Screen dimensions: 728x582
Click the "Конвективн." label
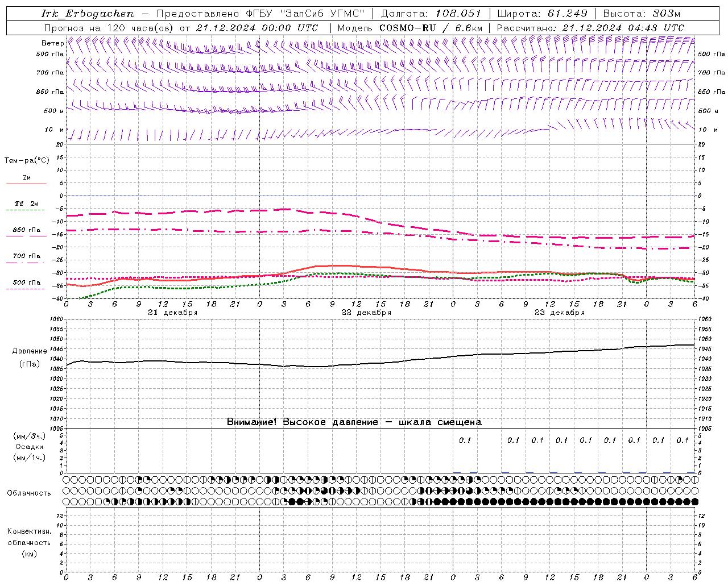(30, 531)
